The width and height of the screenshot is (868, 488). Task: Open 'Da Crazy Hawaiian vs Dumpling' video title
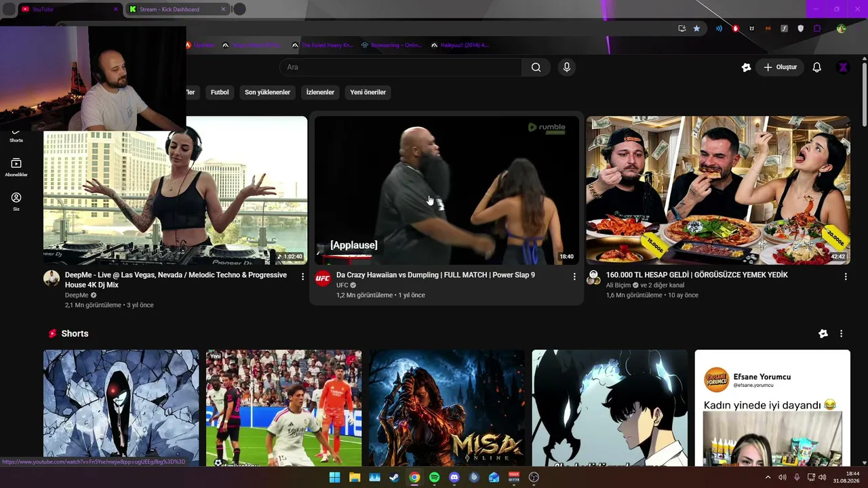point(435,275)
